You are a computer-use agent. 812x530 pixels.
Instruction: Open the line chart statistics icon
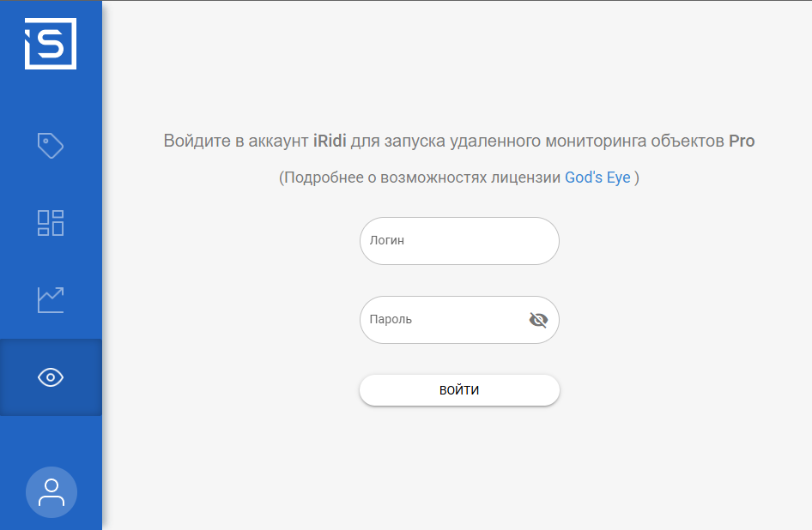(x=51, y=299)
